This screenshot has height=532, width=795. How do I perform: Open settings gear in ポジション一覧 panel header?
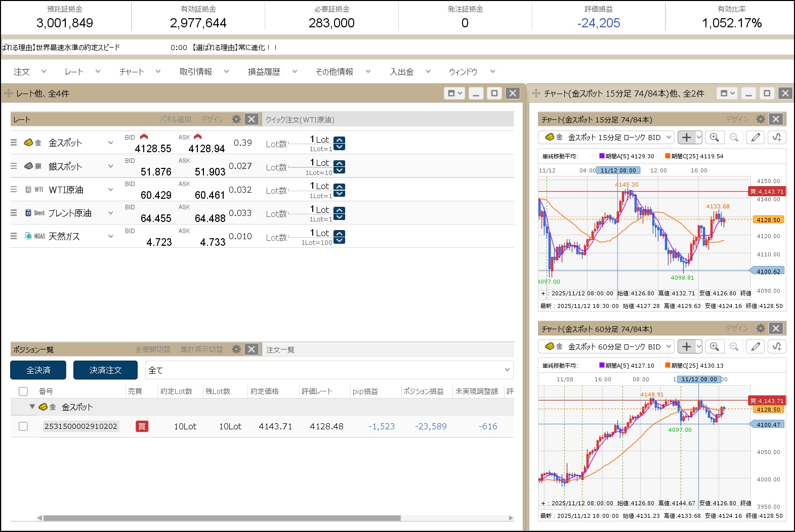pos(236,349)
